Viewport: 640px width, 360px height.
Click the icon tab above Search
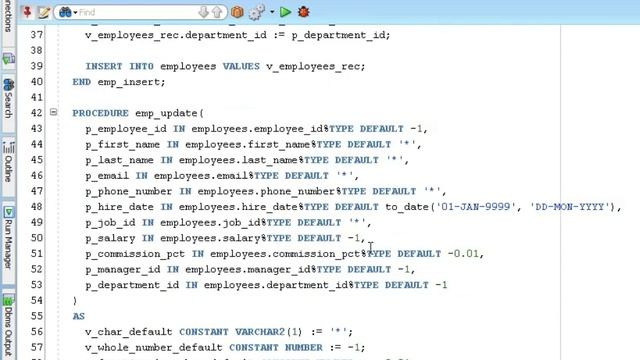click(8, 60)
